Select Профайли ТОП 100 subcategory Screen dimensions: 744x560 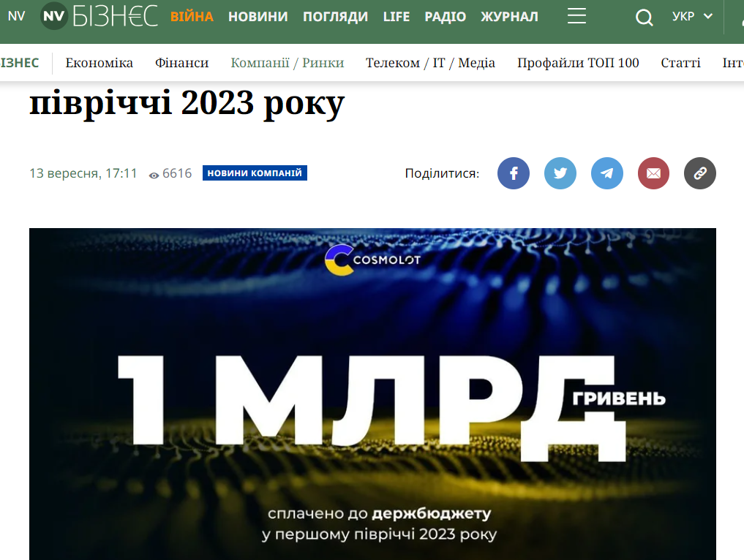[x=578, y=63]
